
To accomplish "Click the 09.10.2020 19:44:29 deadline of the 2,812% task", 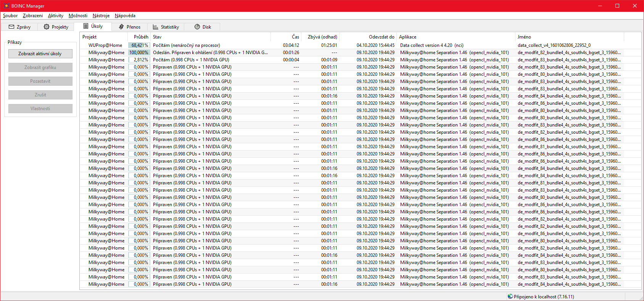I will click(375, 60).
